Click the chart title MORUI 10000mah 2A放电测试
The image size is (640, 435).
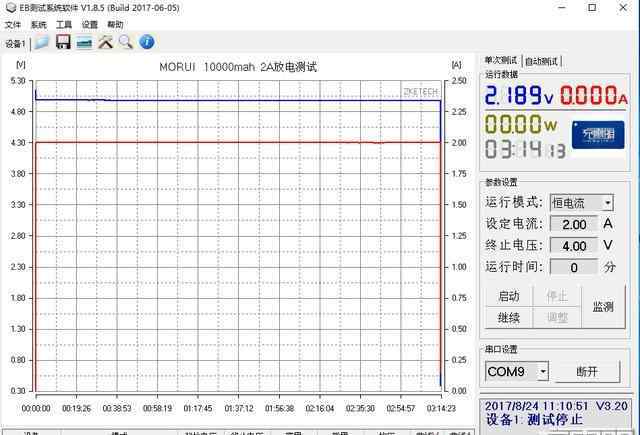[238, 67]
